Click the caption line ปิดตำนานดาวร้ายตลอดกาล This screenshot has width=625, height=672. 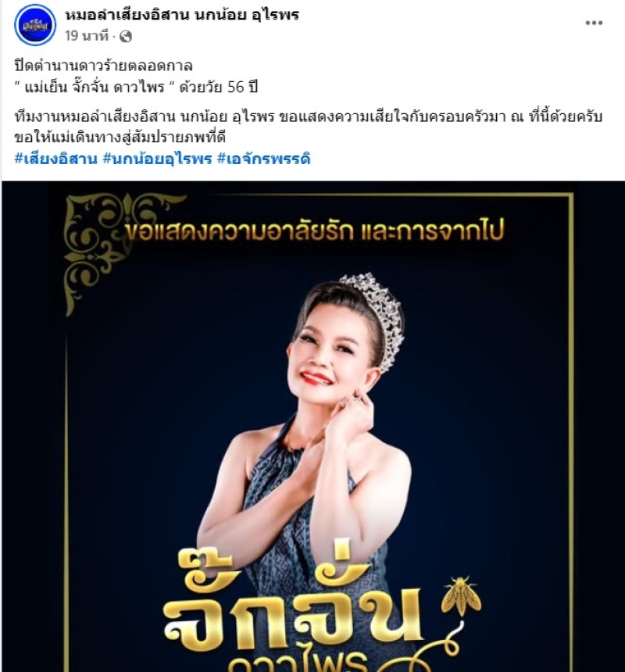pyautogui.click(x=103, y=66)
